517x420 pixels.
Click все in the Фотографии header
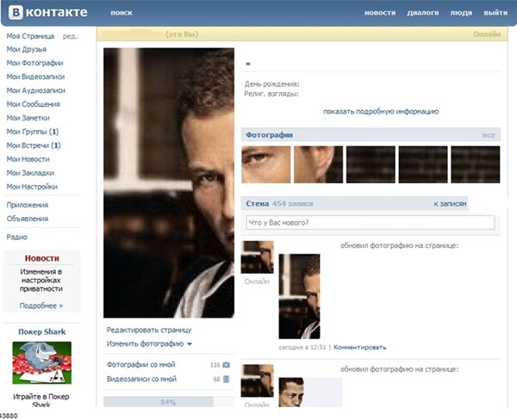click(x=489, y=135)
